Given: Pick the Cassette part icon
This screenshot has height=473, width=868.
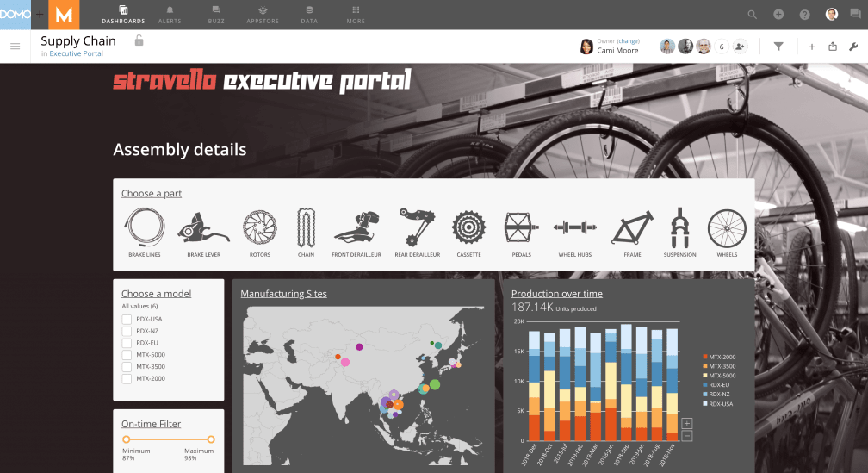Looking at the screenshot, I should (468, 227).
